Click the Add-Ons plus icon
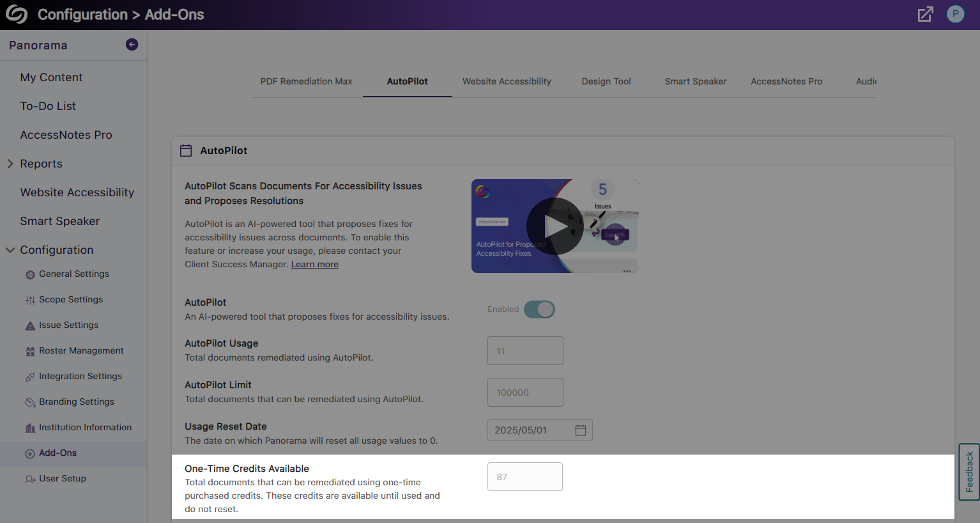The image size is (980, 523). [x=29, y=453]
